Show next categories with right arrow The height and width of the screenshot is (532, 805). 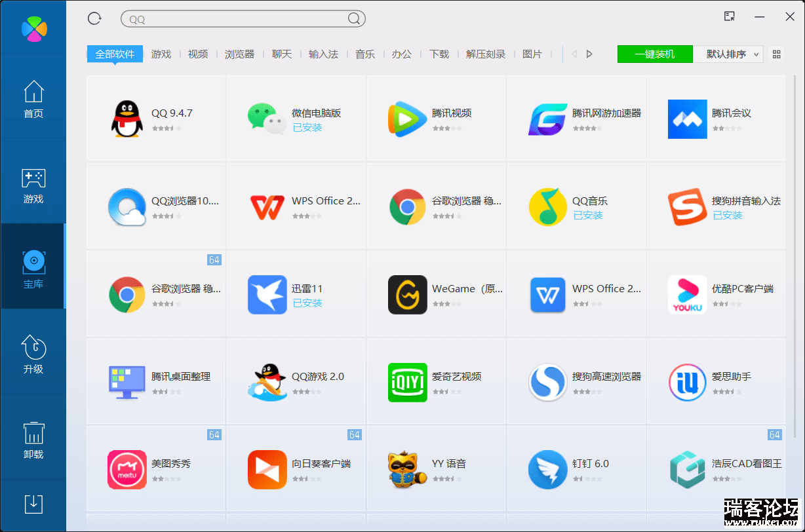click(589, 54)
